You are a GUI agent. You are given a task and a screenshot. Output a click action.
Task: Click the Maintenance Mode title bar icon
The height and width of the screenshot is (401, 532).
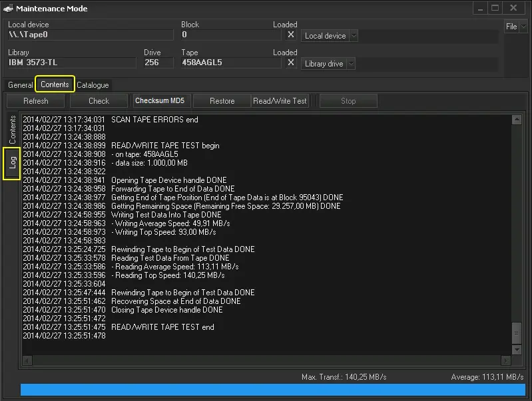point(7,9)
